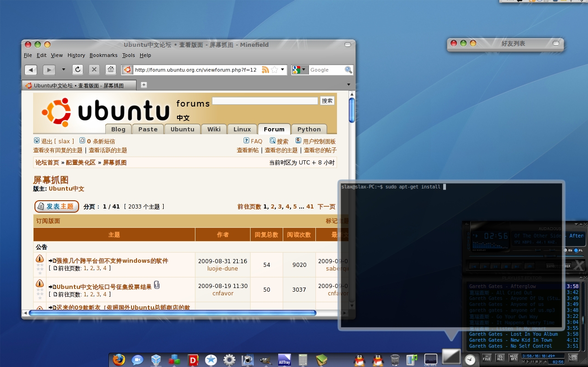
Task: Stop page loading with the X button
Action: coord(94,70)
